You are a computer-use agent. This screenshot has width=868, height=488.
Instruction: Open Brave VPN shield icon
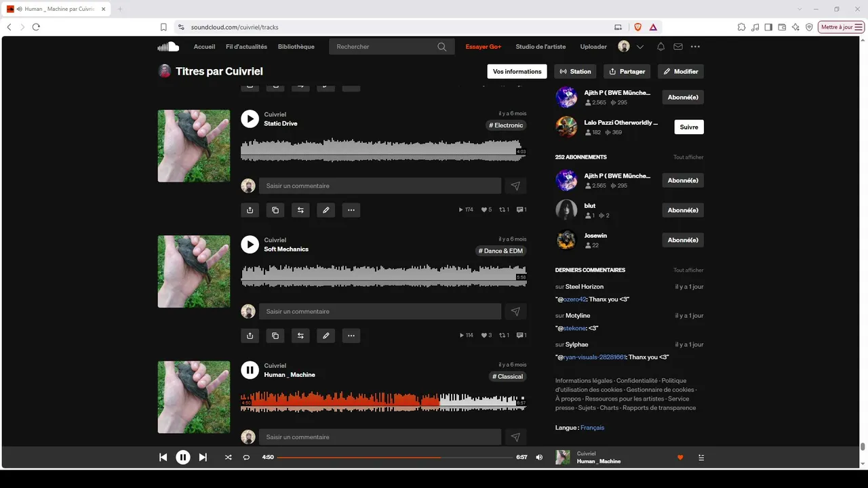pyautogui.click(x=809, y=27)
